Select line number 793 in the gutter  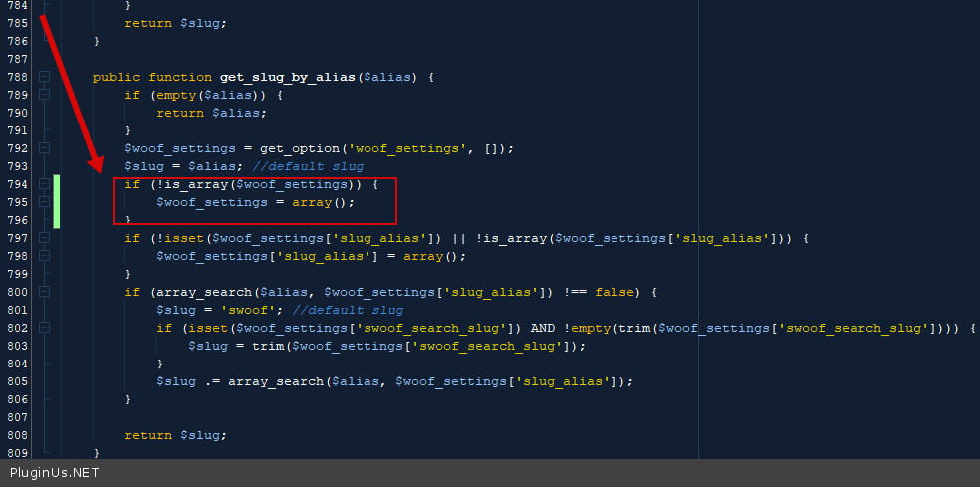click(x=17, y=166)
